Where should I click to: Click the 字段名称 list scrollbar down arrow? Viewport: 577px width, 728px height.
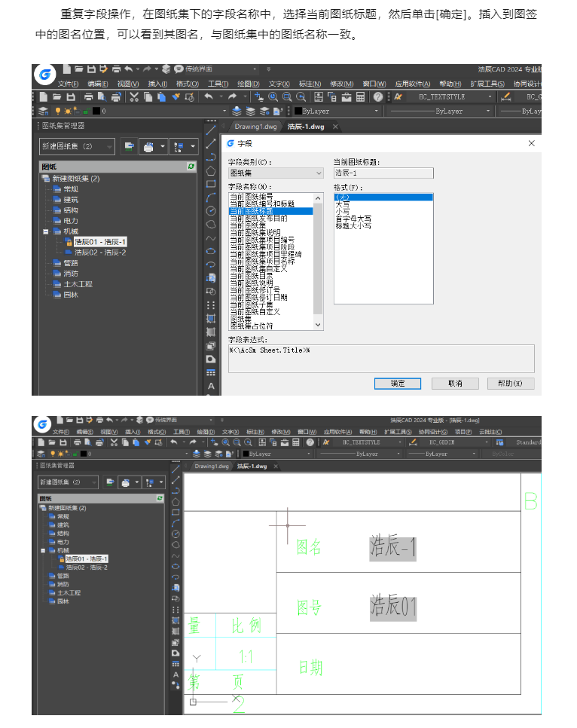tap(318, 325)
